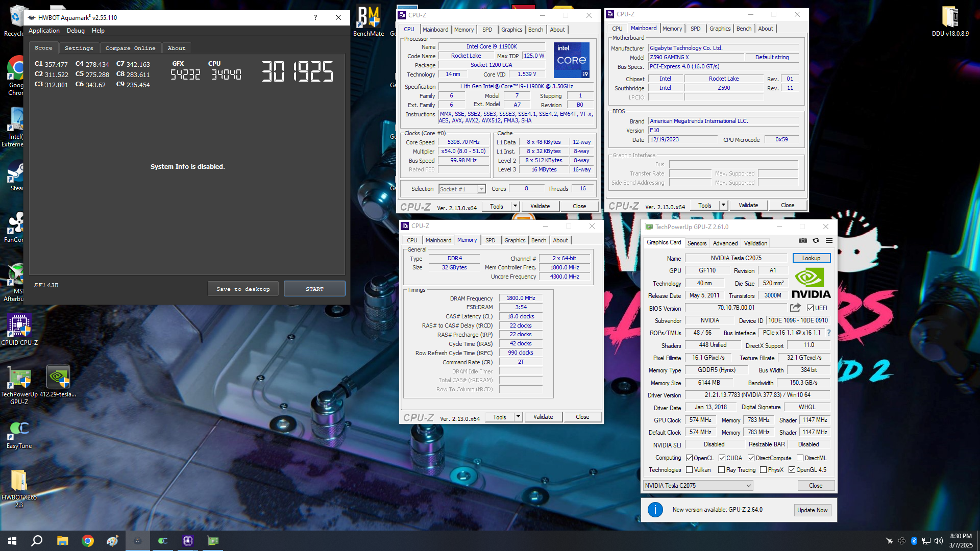Open Application menu in Aquamark
The height and width of the screenshot is (551, 980).
click(44, 31)
